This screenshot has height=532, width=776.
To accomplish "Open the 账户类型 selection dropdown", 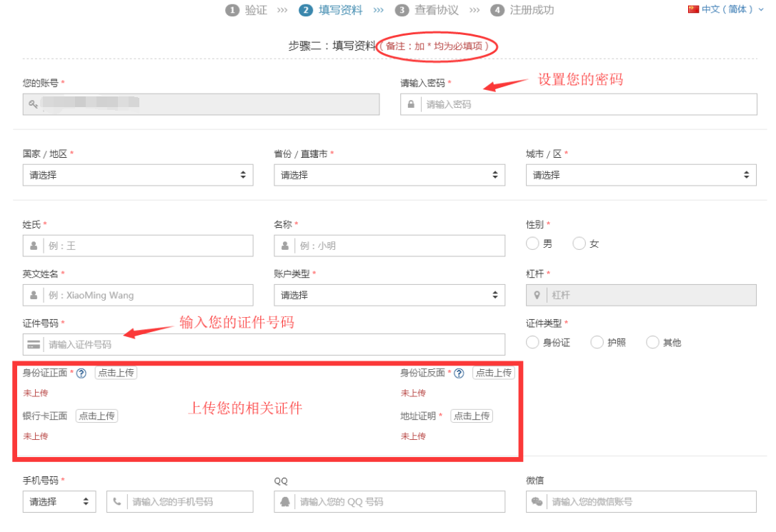I will point(389,295).
